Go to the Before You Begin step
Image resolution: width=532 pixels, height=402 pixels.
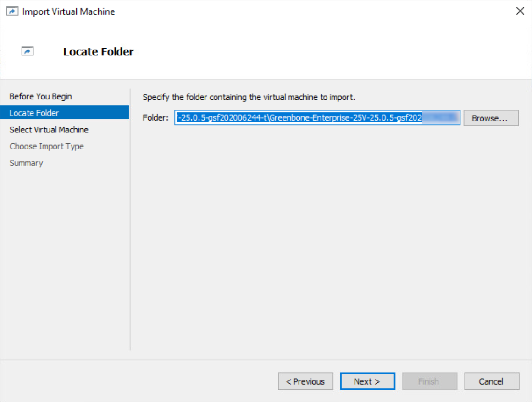coord(40,96)
